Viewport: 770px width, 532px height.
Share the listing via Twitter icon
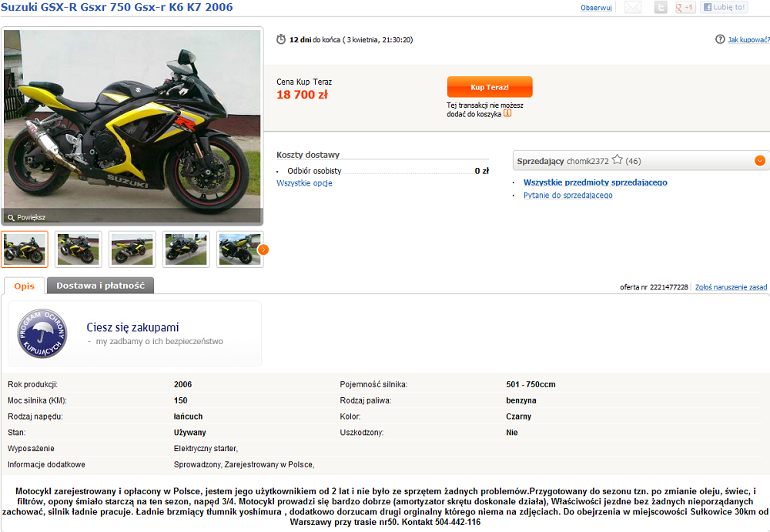(x=661, y=8)
